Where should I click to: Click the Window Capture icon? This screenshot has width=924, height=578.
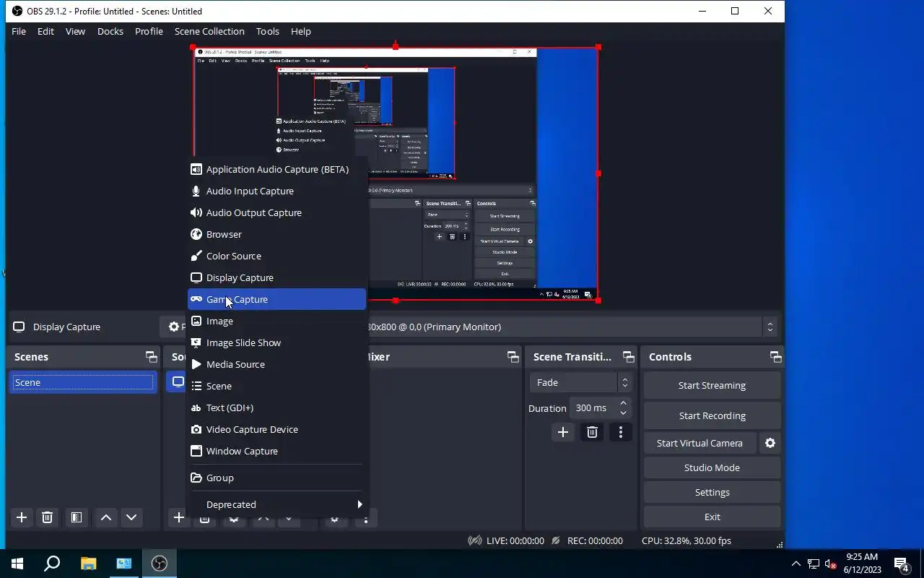[196, 451]
